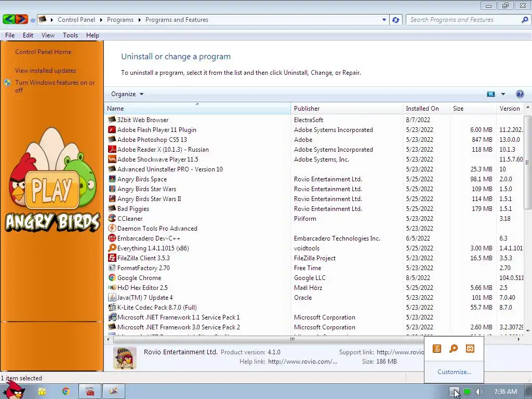Expand the arrow after Programs breadcrumb

point(139,20)
